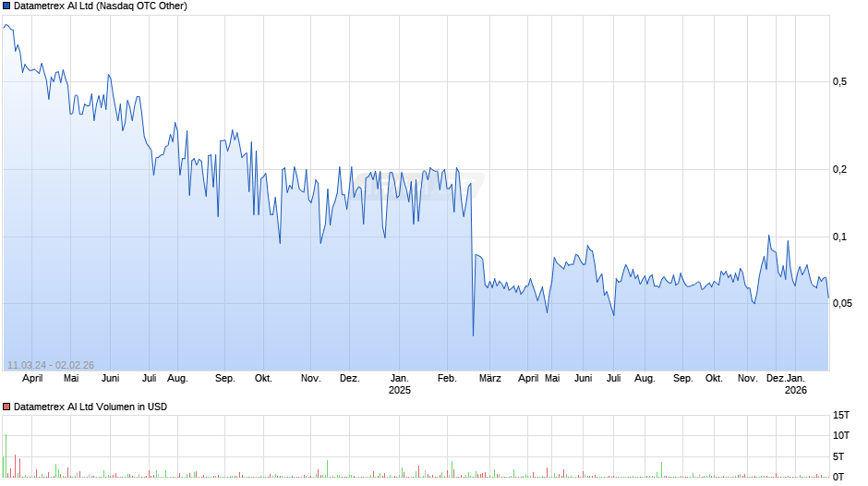Screen dimensions: 868x486
Task: Click the Feb. month label
Action: pos(447,379)
